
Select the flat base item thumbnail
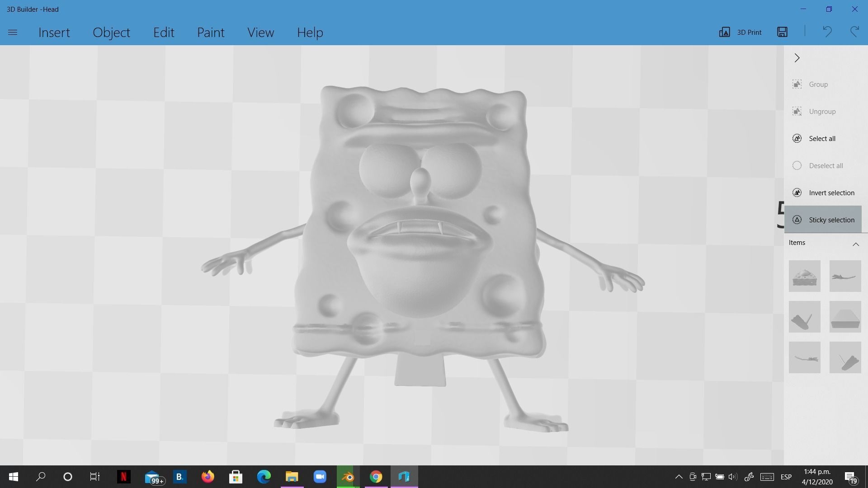pos(845,317)
